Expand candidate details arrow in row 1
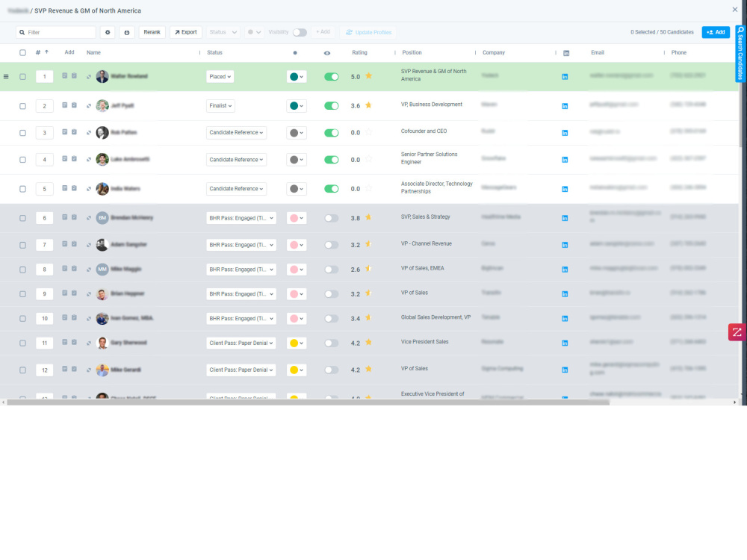Screen dimensions: 747x560 [89, 77]
